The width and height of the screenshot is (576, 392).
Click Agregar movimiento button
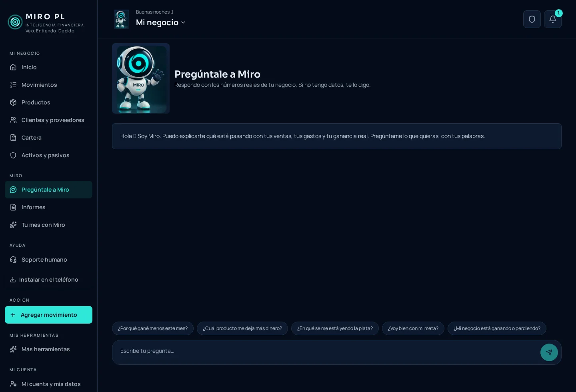pyautogui.click(x=48, y=315)
